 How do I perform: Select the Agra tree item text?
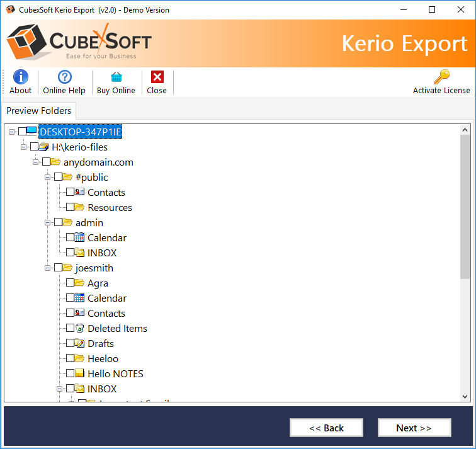click(x=98, y=283)
